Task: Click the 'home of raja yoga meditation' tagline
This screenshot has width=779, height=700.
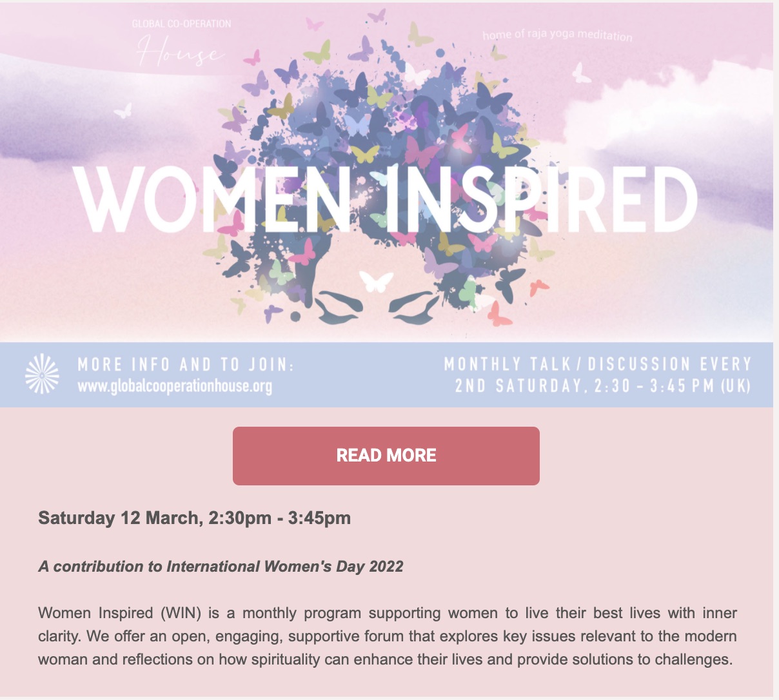Action: pos(557,35)
